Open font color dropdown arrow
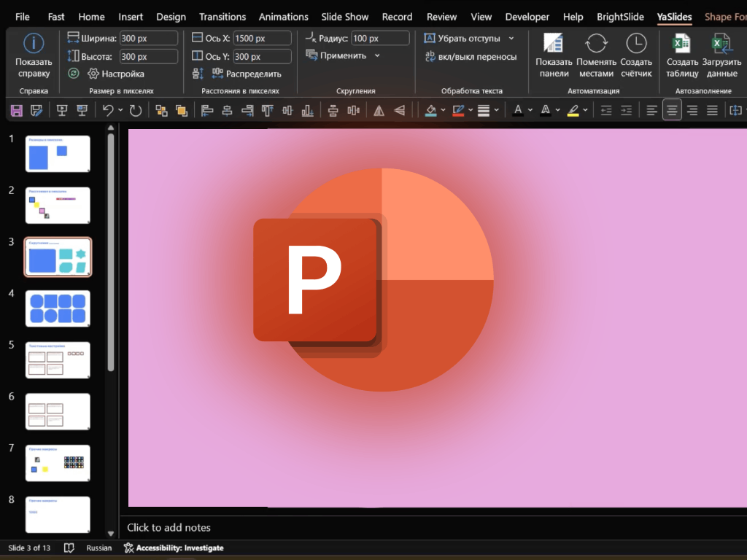This screenshot has width=747, height=560. coord(530,111)
